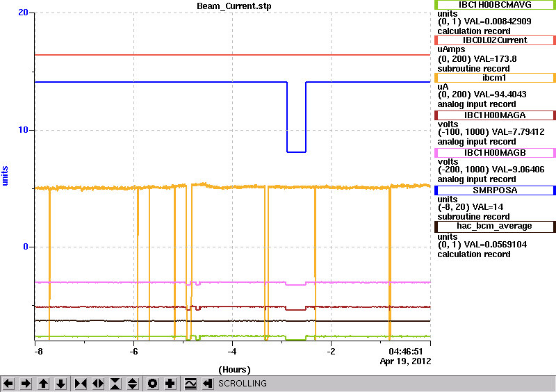This screenshot has height=392, width=556.
Task: Click the SCROLLING status label
Action: click(243, 384)
